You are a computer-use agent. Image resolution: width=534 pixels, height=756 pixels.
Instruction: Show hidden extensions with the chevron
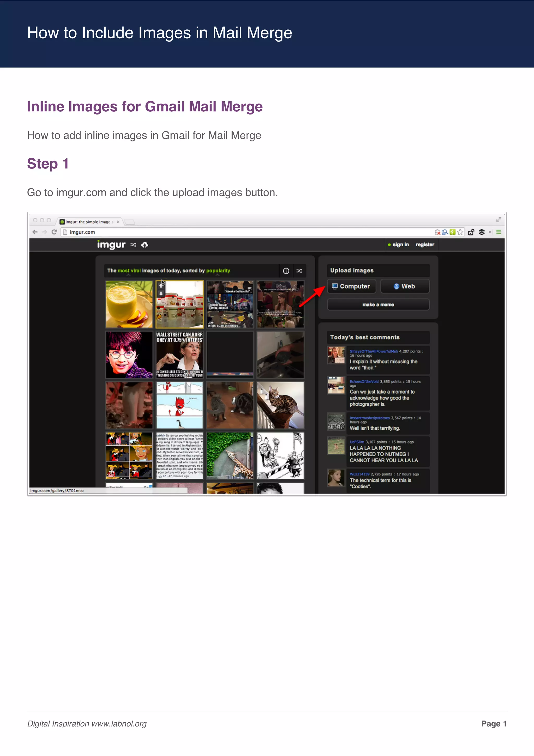point(490,232)
